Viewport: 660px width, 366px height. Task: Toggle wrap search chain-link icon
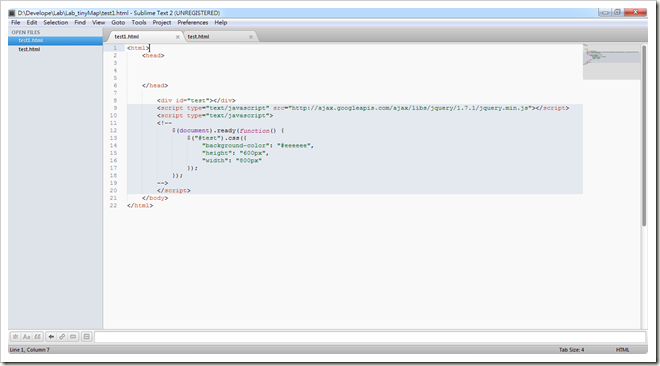62,337
